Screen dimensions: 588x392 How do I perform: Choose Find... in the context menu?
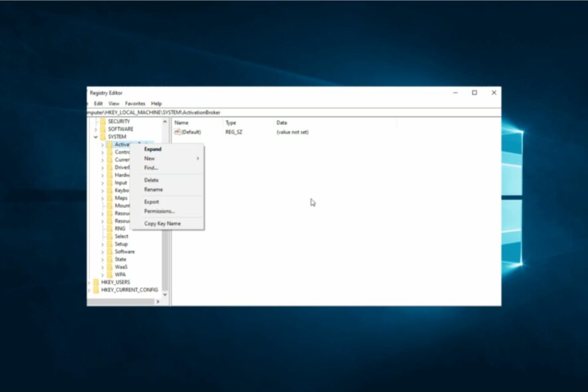(x=167, y=168)
